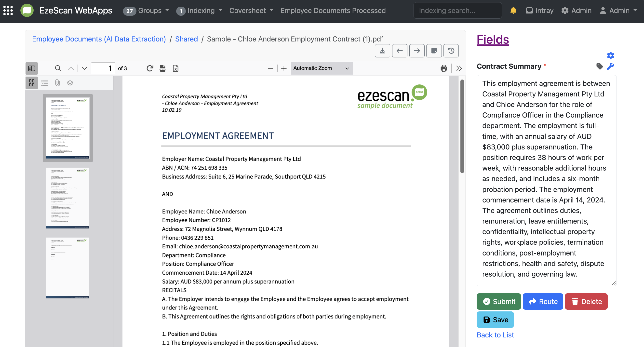Open the Intray

pos(539,11)
